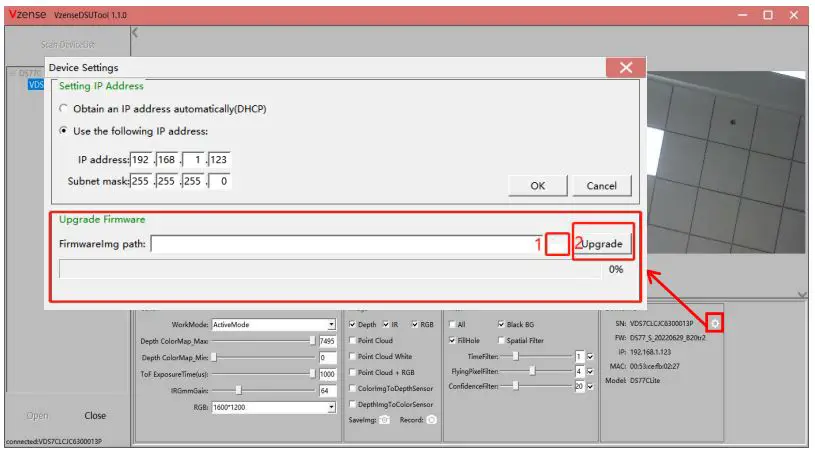
Task: Toggle the RGB stream checkbox
Action: (415, 325)
